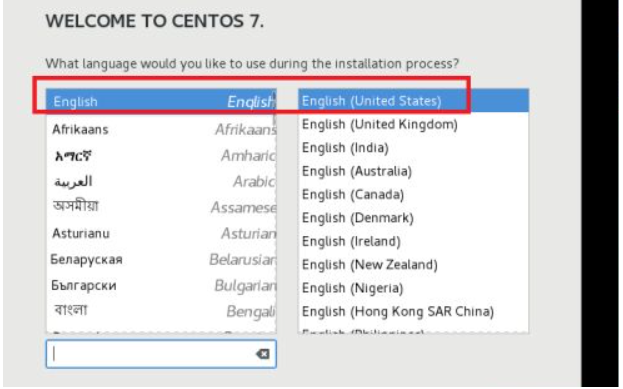The image size is (623, 389).
Task: Select English (Canada) locale
Action: click(x=413, y=195)
